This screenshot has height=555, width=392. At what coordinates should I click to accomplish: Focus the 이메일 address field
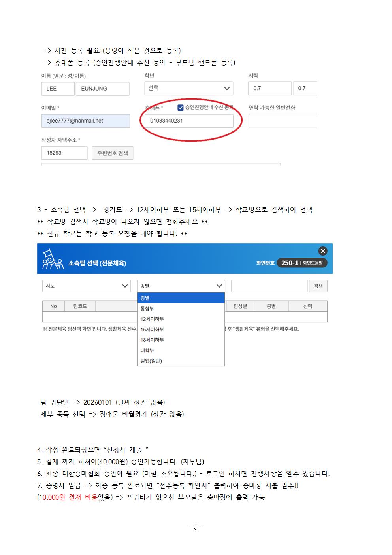pos(85,121)
